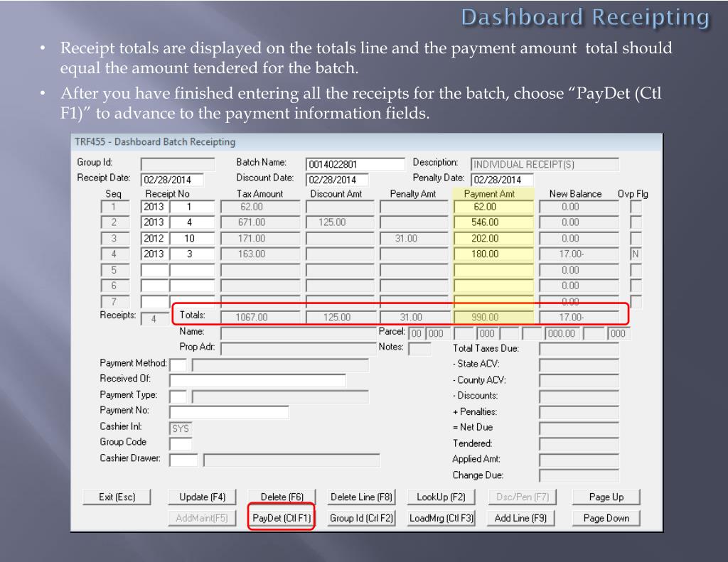The image size is (728, 562).
Task: Click the Add Line (F9) button
Action: tap(520, 518)
